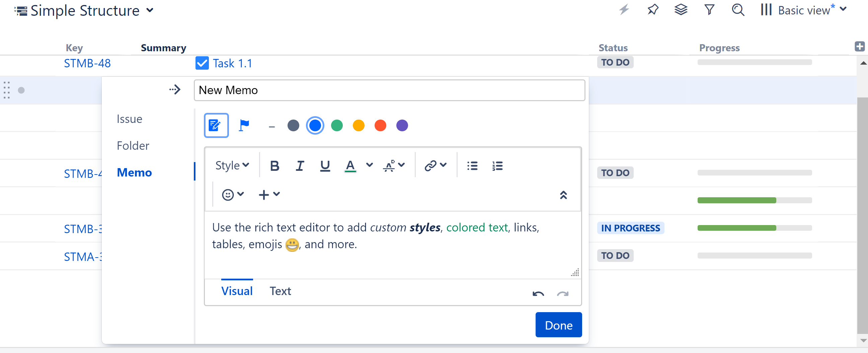Open the Style dropdown

(x=232, y=165)
